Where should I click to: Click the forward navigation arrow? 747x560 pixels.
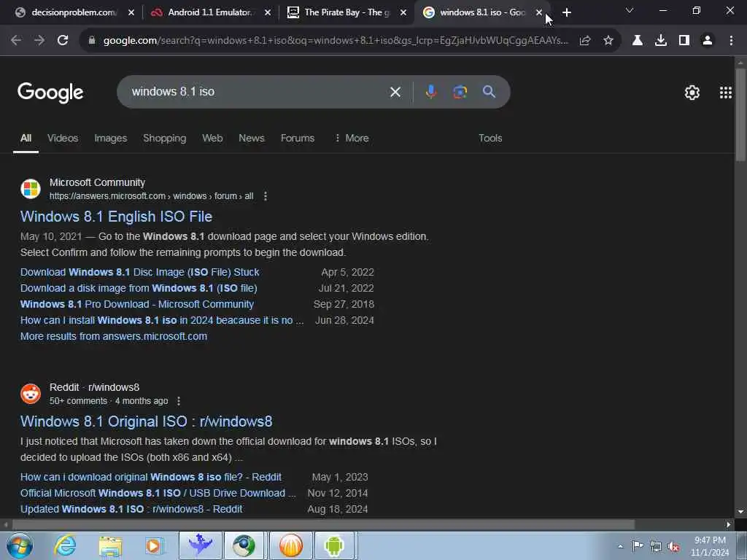pos(39,41)
